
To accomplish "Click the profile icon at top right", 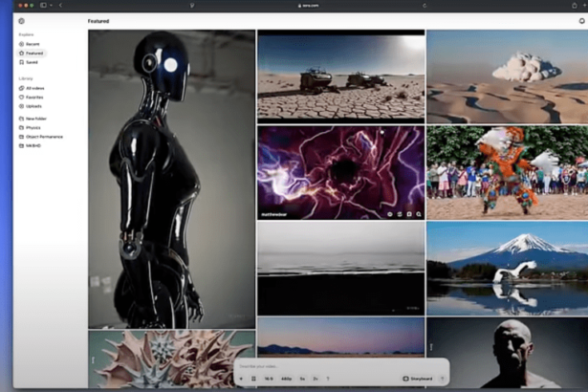I will [x=582, y=21].
